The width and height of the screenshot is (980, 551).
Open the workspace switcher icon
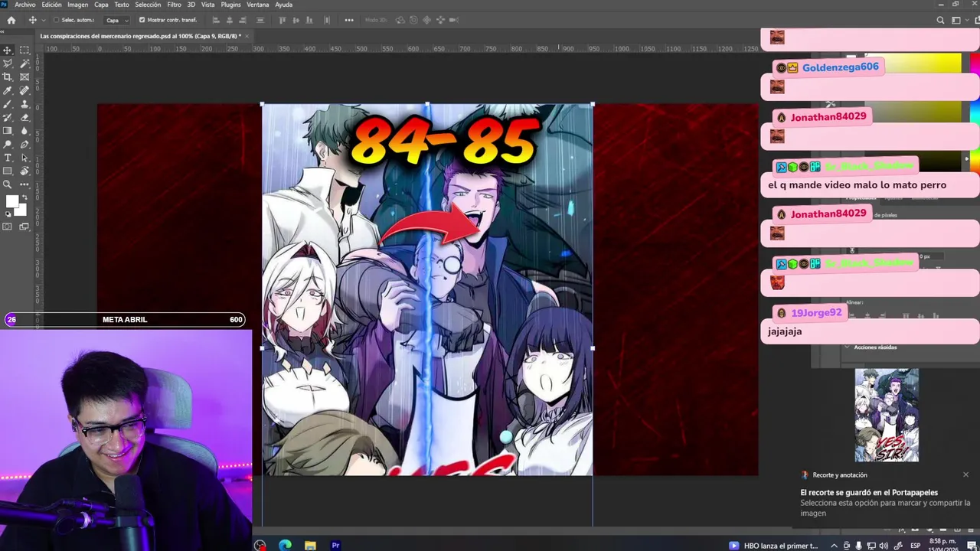[x=956, y=20]
